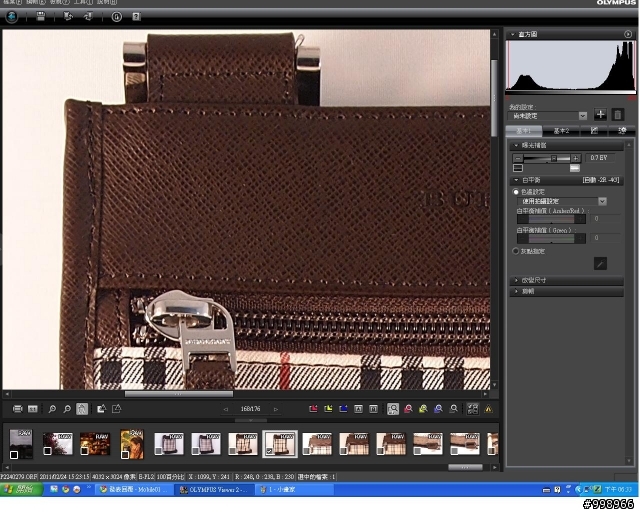Expand the 改變尺寸 section
This screenshot has height=512, width=640.
(516, 280)
